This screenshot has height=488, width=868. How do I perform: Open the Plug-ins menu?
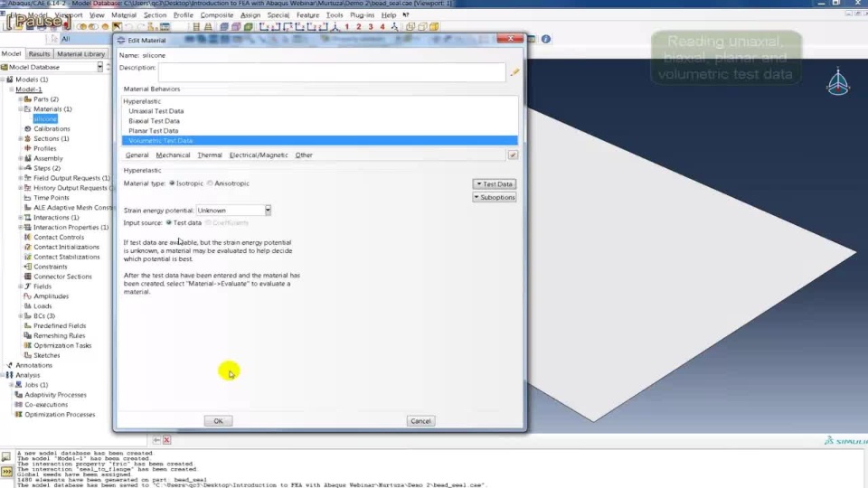(x=362, y=15)
